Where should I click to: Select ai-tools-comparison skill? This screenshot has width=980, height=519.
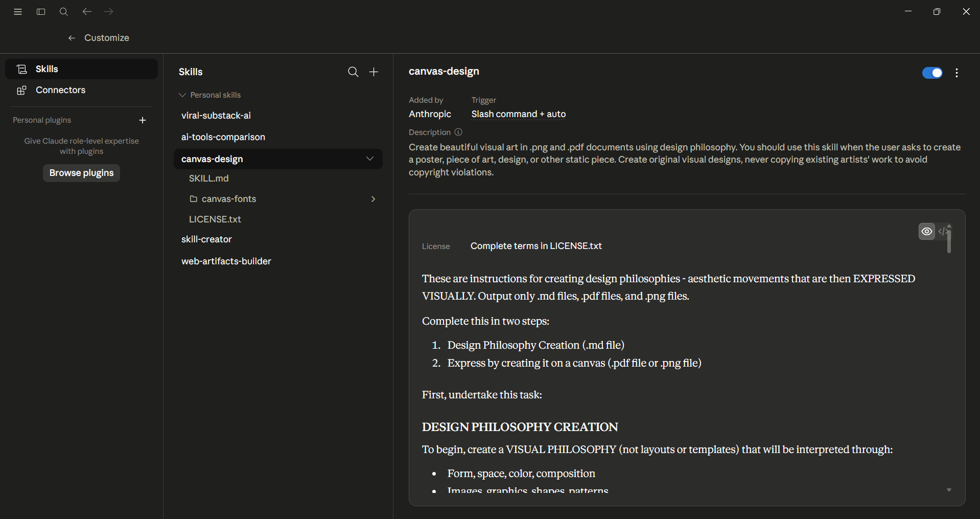[278, 137]
